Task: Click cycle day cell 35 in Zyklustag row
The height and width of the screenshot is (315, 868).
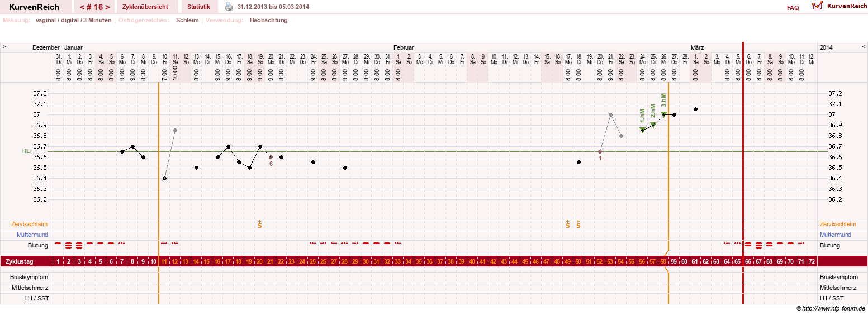Action: coord(419,261)
